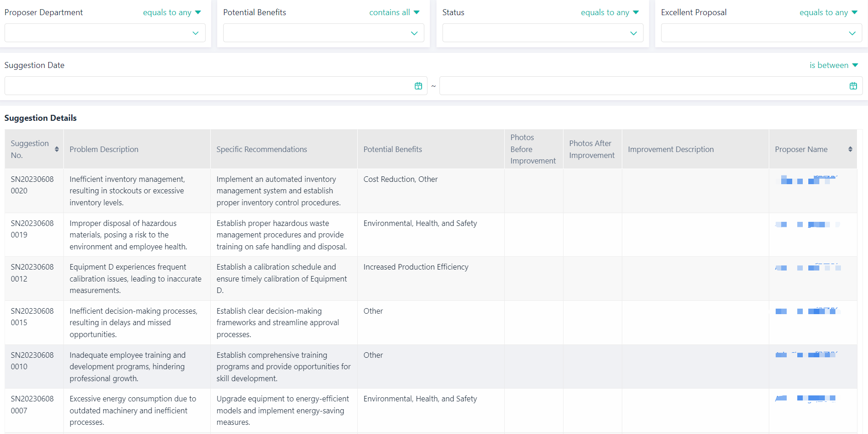
Task: Change Proposer Department 'equals to any' operator
Action: coord(172,12)
